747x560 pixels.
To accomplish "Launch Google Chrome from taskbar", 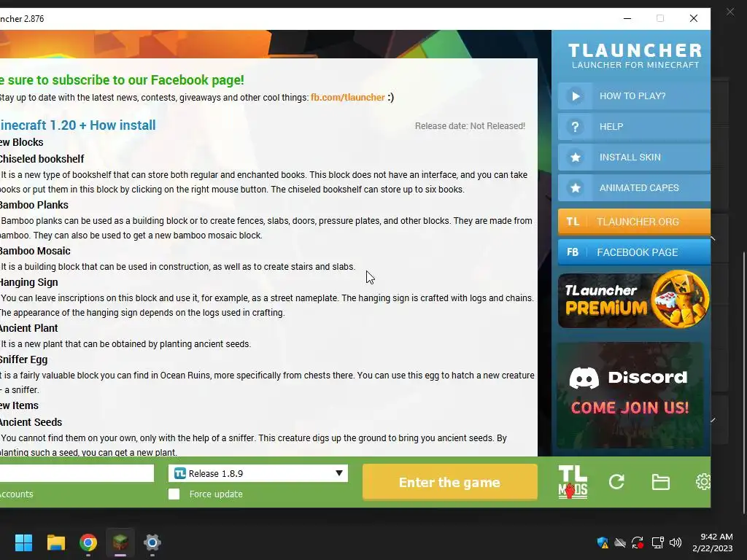I will tap(88, 542).
